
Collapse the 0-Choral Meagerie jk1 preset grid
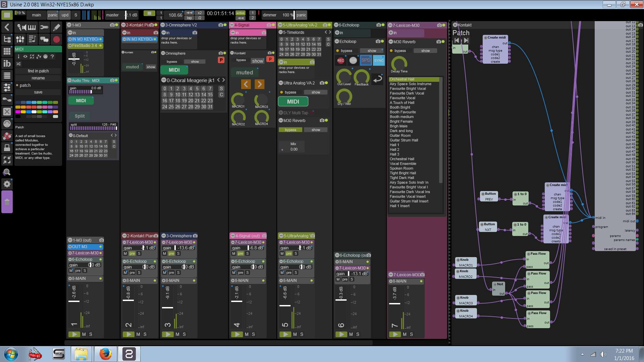[x=164, y=80]
